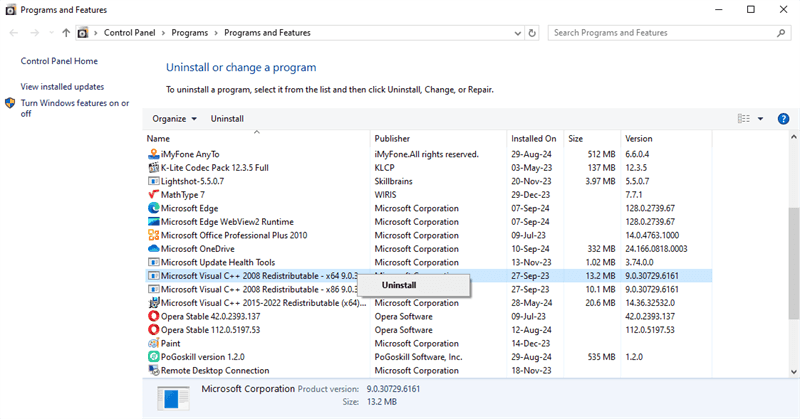This screenshot has width=800, height=419.
Task: Click the Microsoft Office Professional Plus icon
Action: [x=153, y=235]
